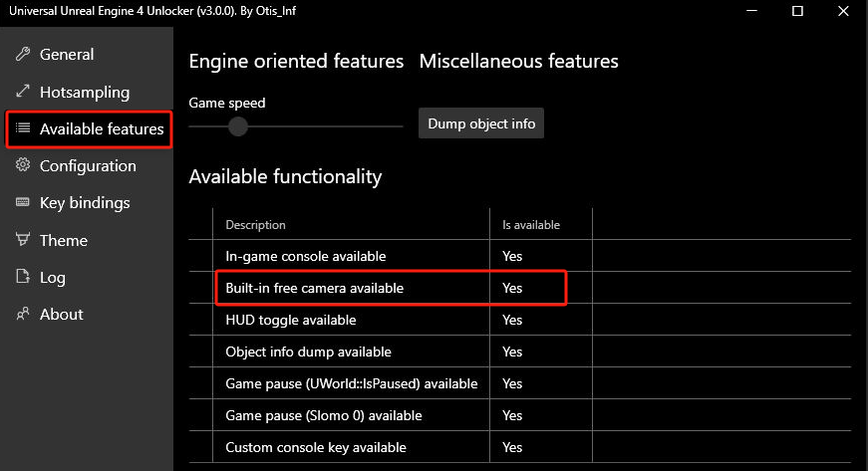Image resolution: width=868 pixels, height=471 pixels.
Task: Click the list icon next to Available features
Action: (x=23, y=128)
